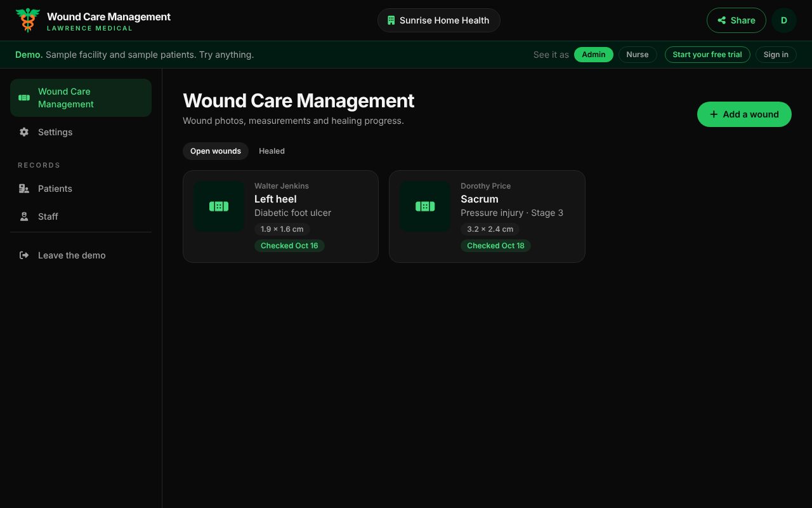Click the building icon next to Sunrise Home Health
The width and height of the screenshot is (812, 508).
click(391, 20)
